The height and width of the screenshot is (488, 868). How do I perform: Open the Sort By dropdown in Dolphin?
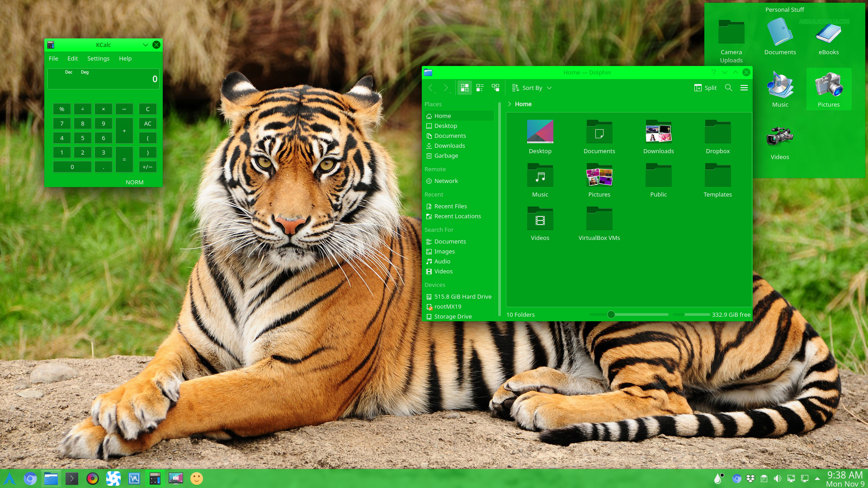(x=532, y=88)
